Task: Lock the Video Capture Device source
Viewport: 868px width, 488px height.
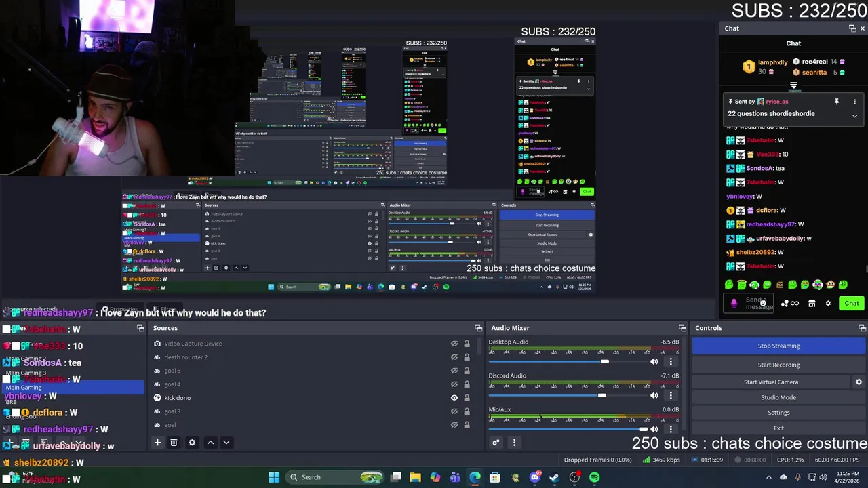Action: pyautogui.click(x=467, y=344)
